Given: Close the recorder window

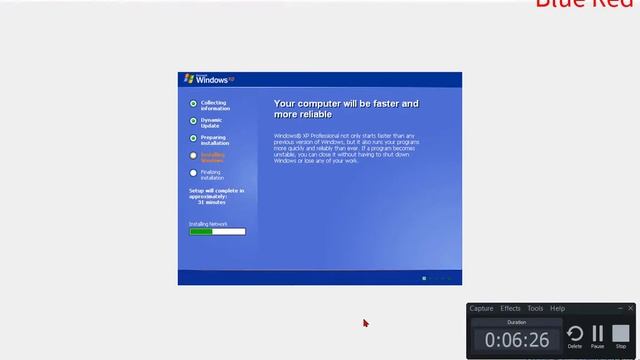Looking at the screenshot, I should pyautogui.click(x=630, y=308).
